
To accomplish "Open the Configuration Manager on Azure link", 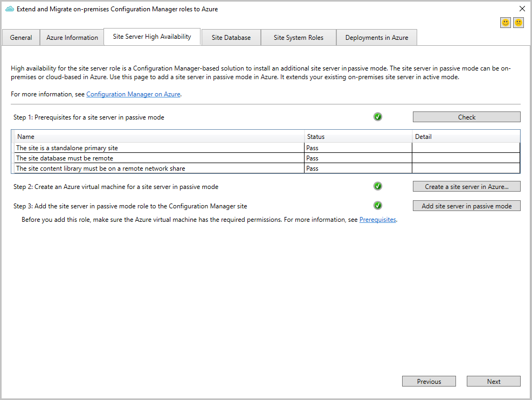I will [133, 94].
